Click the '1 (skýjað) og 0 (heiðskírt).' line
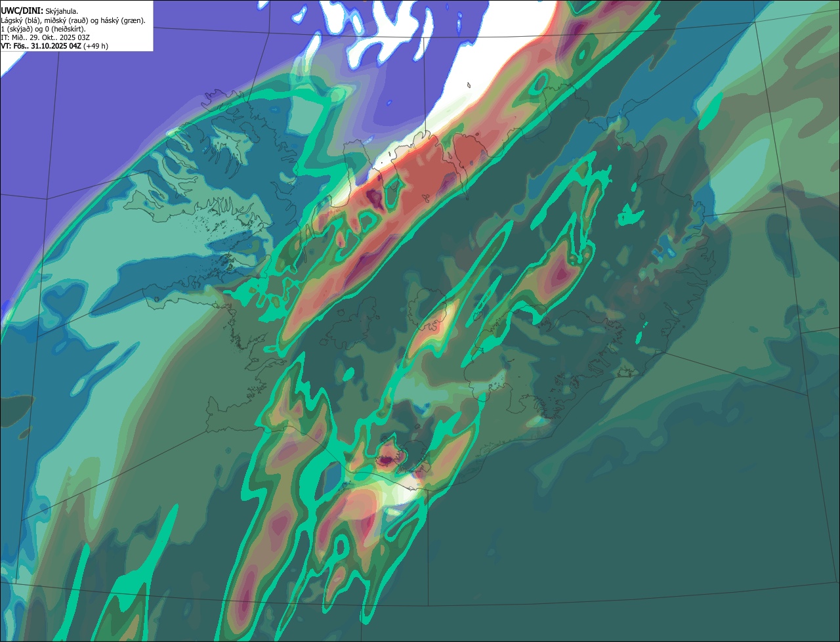This screenshot has height=642, width=840. pyautogui.click(x=43, y=29)
